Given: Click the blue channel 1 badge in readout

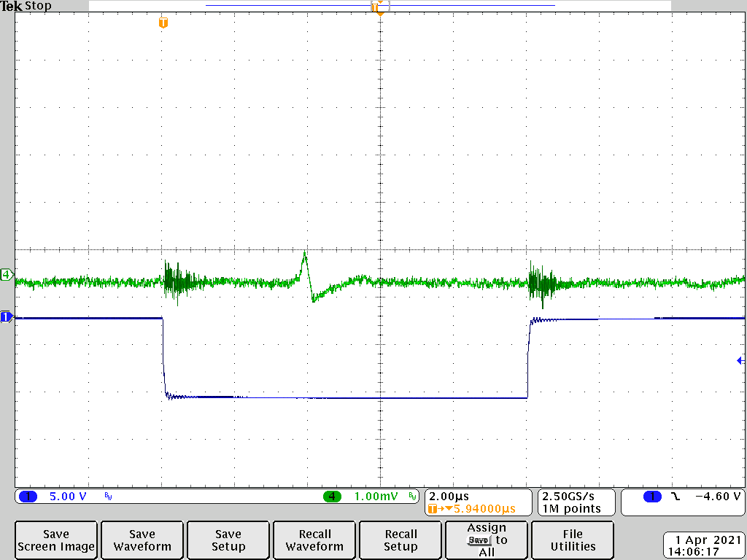Looking at the screenshot, I should (x=28, y=497).
